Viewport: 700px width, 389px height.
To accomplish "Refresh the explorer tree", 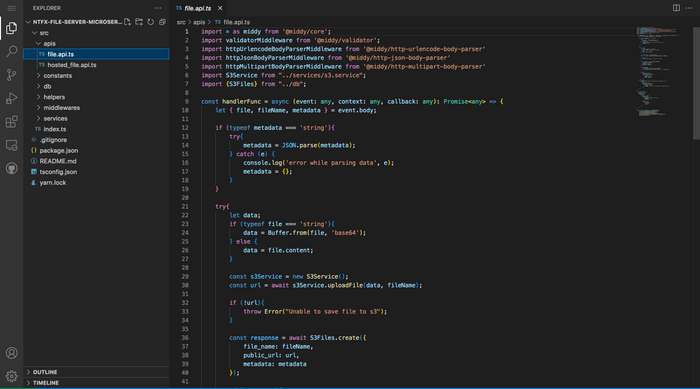I will [151, 22].
